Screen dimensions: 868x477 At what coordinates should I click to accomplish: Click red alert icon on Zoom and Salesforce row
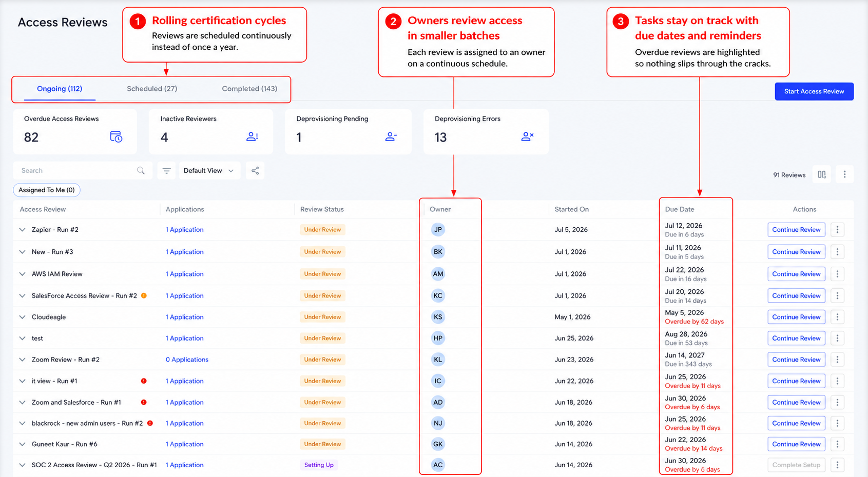(144, 402)
